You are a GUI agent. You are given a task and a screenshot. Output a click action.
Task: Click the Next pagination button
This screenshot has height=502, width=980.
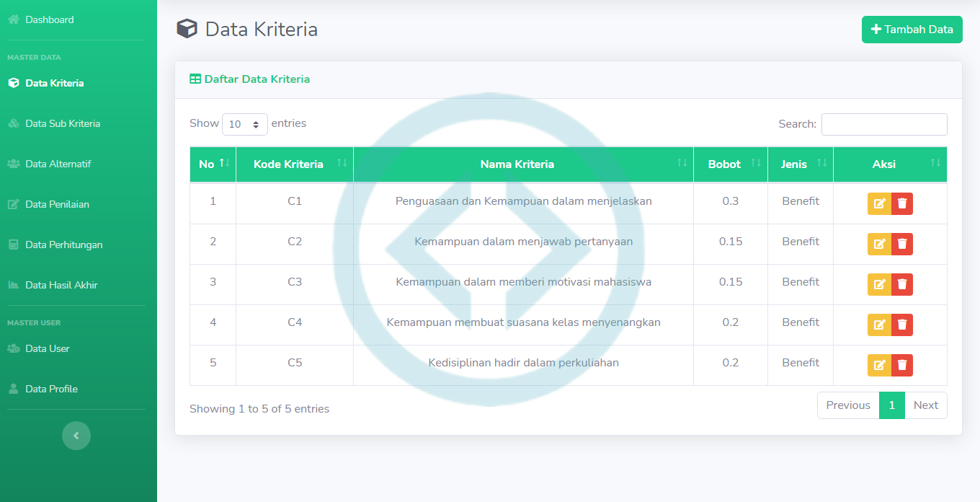pyautogui.click(x=925, y=405)
